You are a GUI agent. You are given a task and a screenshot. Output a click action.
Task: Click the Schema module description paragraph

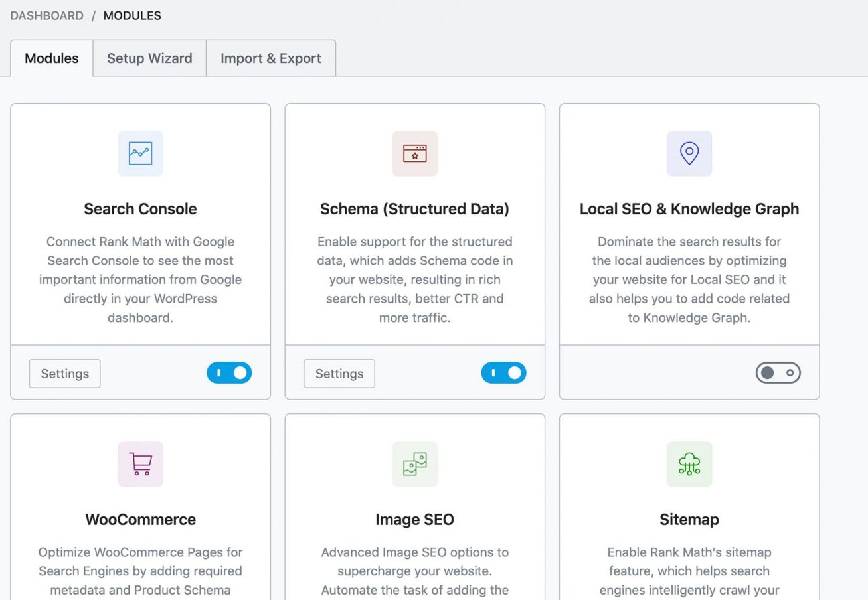click(x=414, y=279)
